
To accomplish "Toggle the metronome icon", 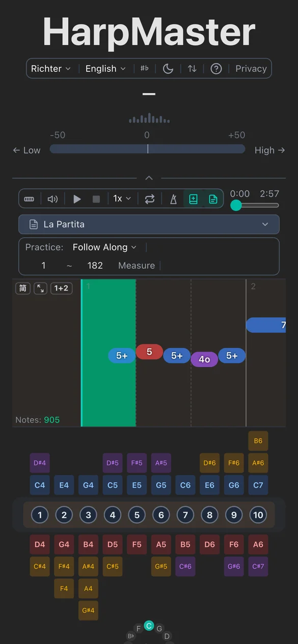I will pos(173,199).
